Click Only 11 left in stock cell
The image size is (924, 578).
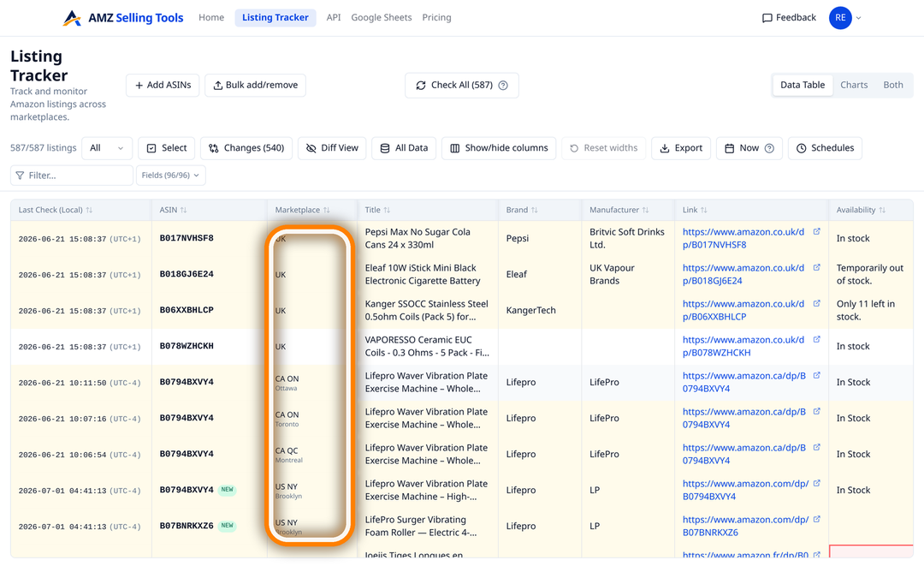pos(866,310)
